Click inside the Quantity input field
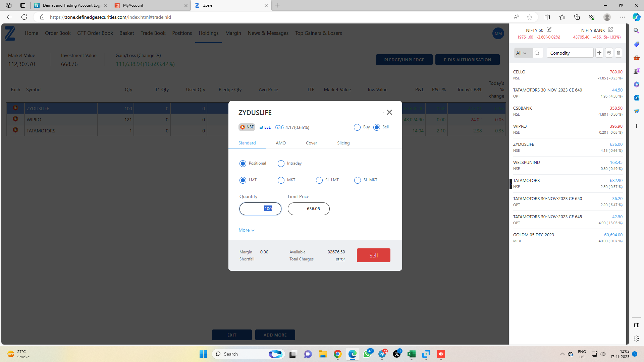This screenshot has width=644, height=362. [260, 208]
